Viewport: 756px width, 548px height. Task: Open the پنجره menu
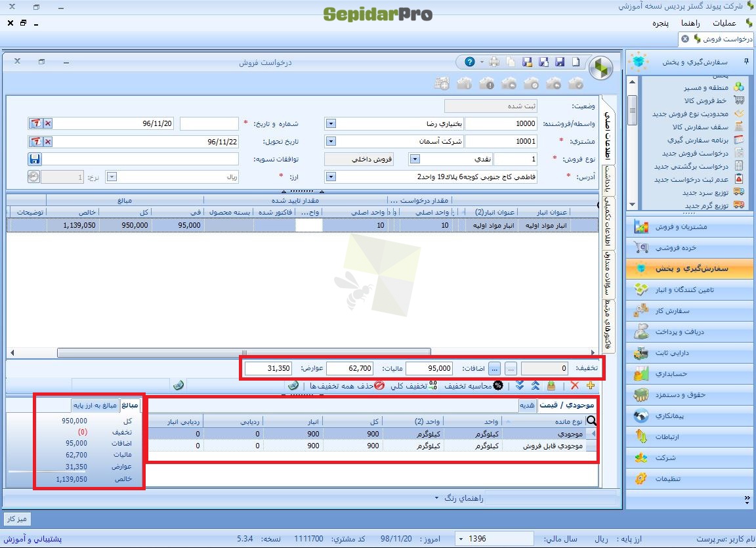coord(661,23)
